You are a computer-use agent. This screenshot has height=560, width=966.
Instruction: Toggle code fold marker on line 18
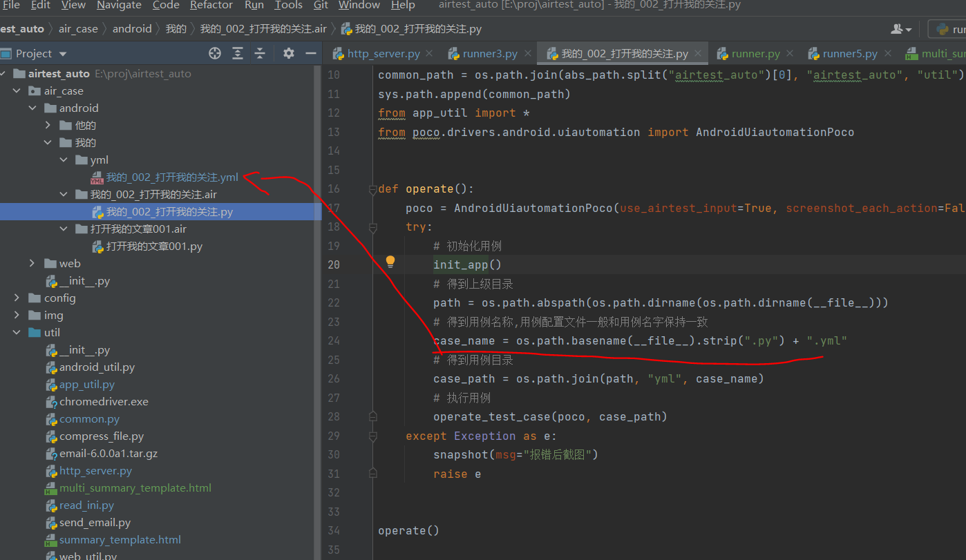[x=372, y=226]
